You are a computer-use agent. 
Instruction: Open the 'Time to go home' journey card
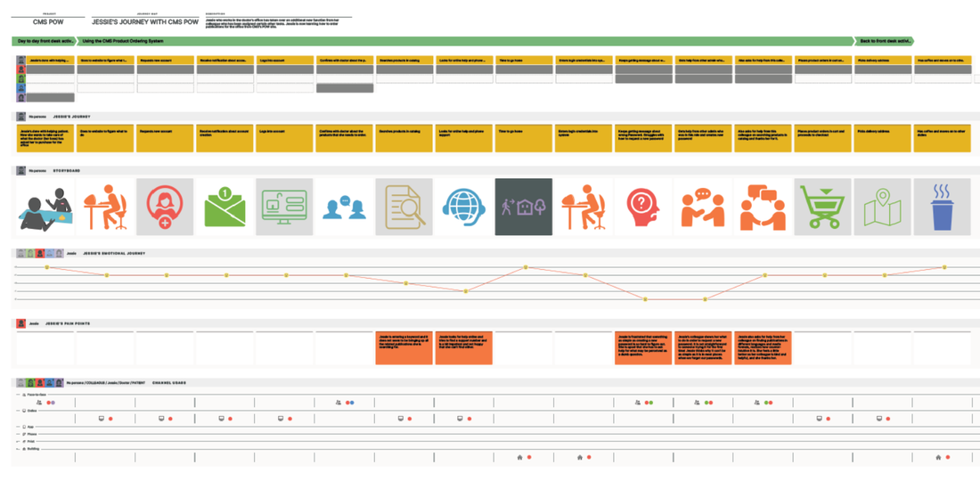524,138
